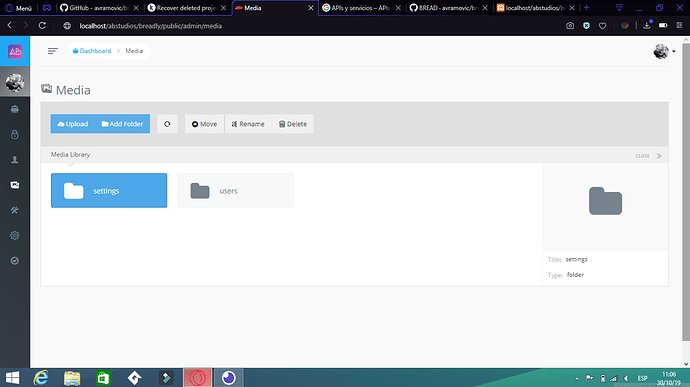The height and width of the screenshot is (387, 690).
Task: Click the volume icon in system tray
Action: pyautogui.click(x=627, y=378)
